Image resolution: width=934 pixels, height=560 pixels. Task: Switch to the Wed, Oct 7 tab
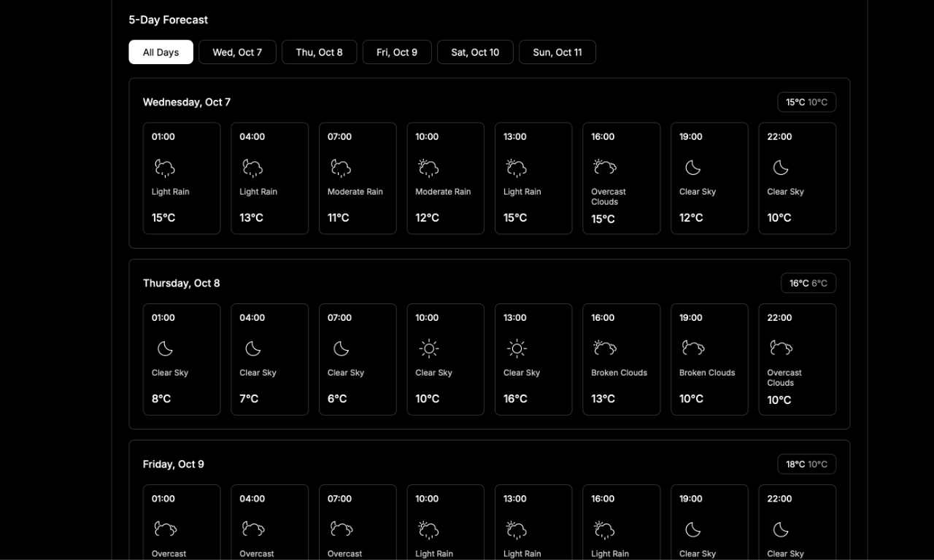[237, 52]
